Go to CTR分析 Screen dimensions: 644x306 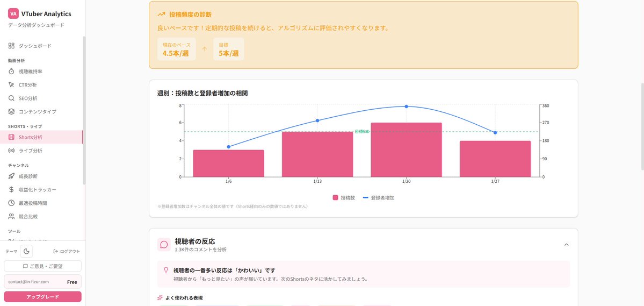[x=41, y=85]
